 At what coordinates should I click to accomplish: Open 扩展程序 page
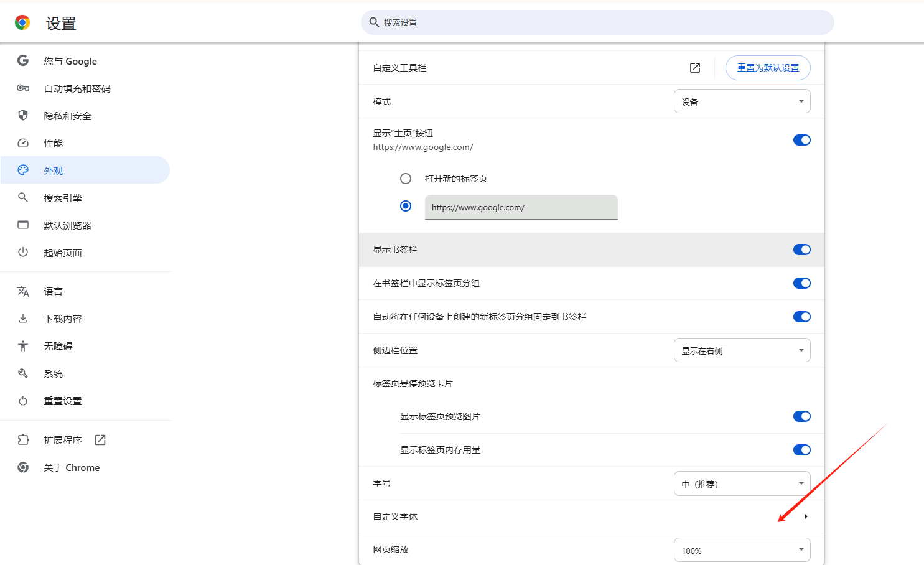tap(85, 440)
